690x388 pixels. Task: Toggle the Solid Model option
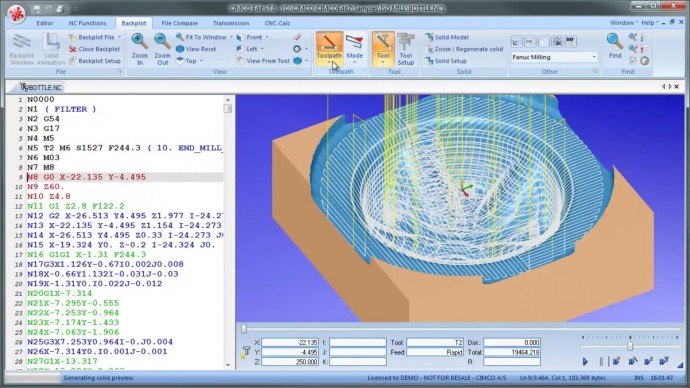click(x=446, y=37)
